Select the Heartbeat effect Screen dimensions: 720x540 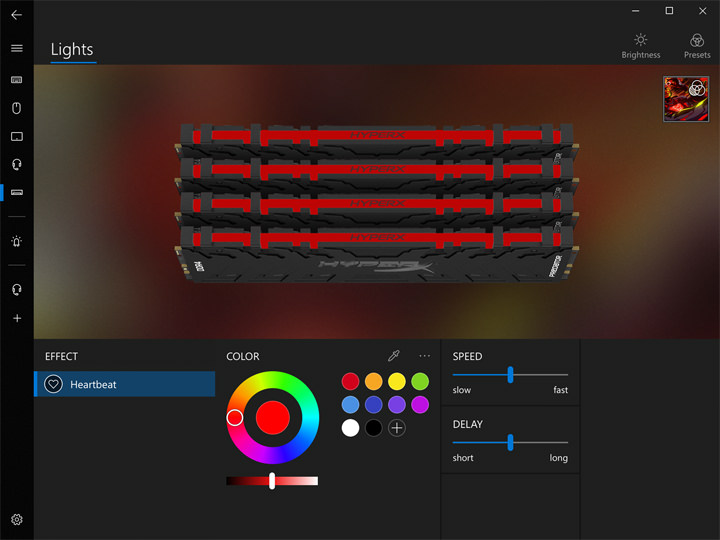(x=125, y=384)
